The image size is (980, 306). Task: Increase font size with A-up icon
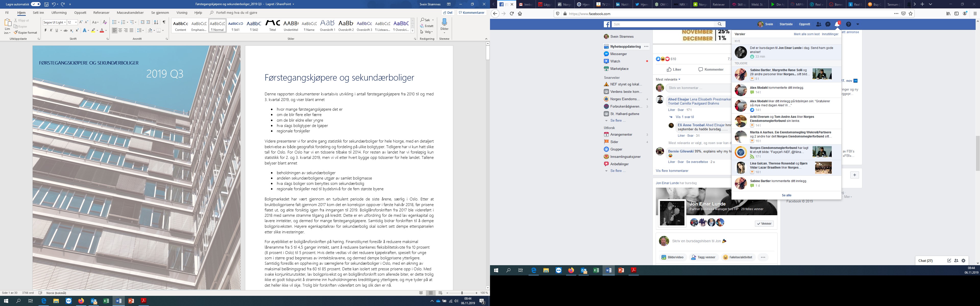(x=81, y=22)
